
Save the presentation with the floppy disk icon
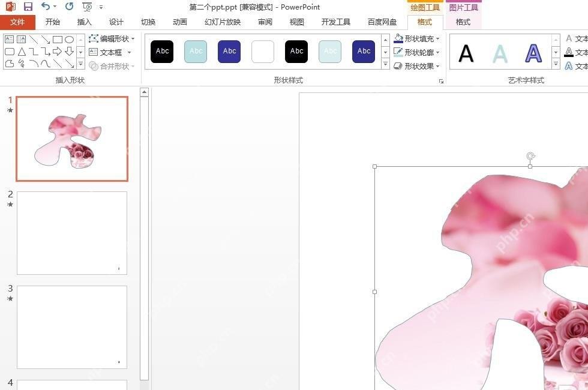[28, 7]
